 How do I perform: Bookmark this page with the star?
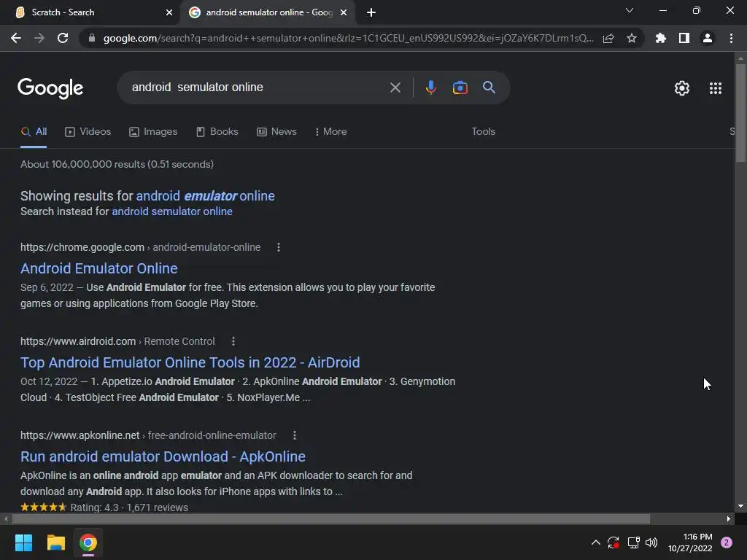pyautogui.click(x=632, y=38)
